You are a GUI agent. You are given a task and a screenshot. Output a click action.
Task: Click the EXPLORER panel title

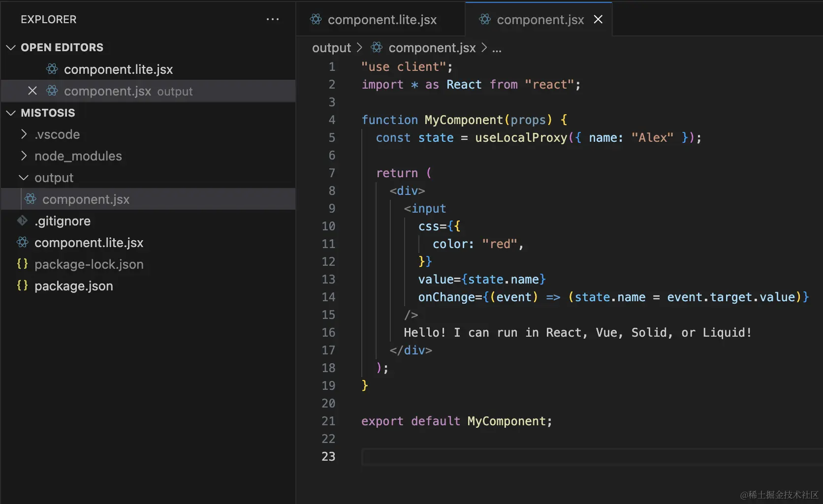click(48, 19)
